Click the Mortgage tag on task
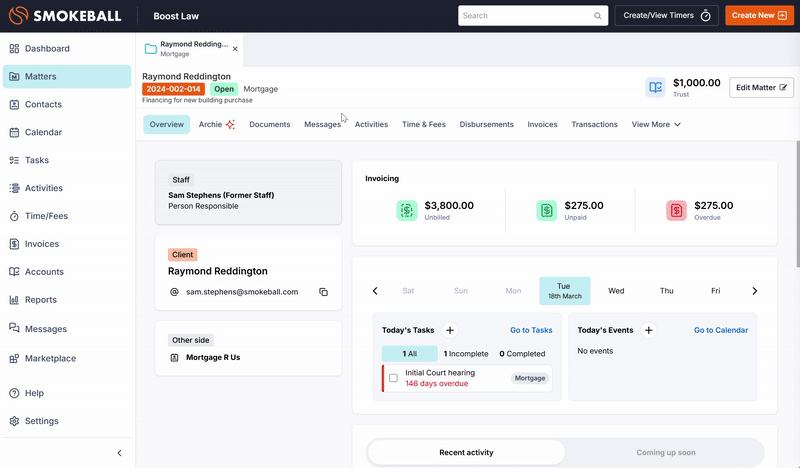 click(530, 378)
